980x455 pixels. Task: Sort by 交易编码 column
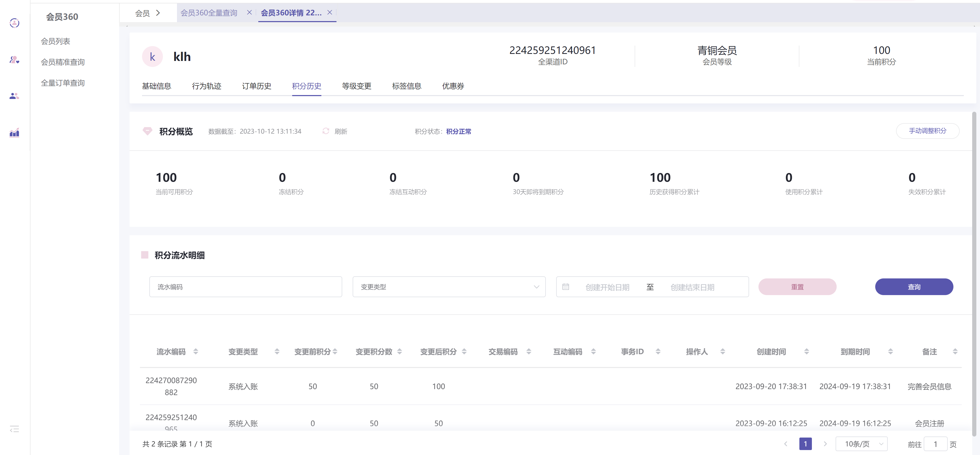529,352
